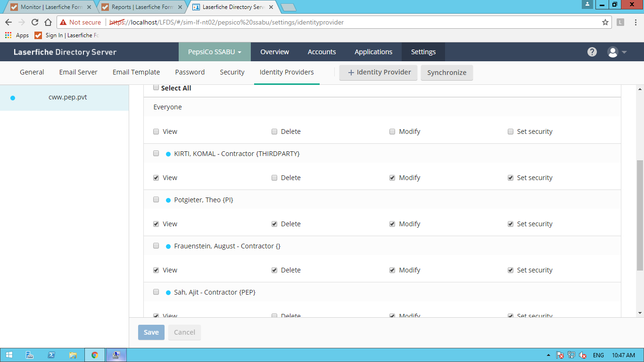This screenshot has height=362, width=644.
Task: Enable View for Everyone
Action: pos(156,132)
